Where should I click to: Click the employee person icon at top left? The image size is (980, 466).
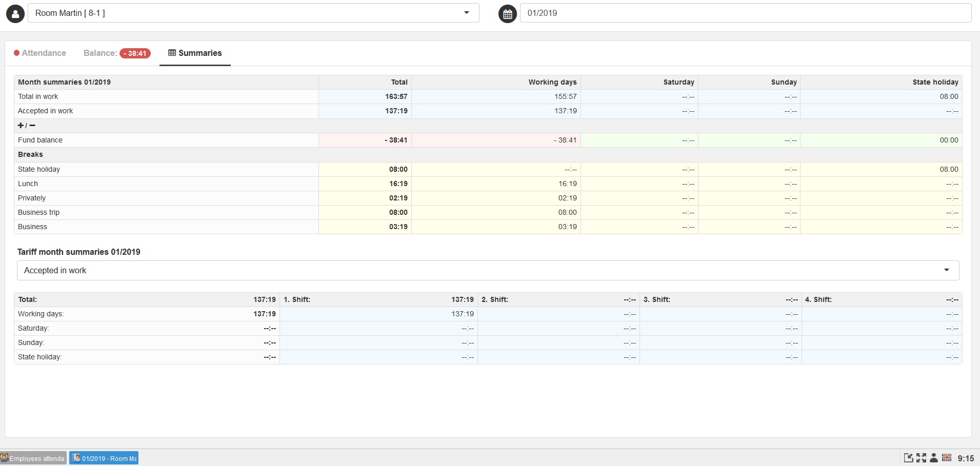pos(15,13)
